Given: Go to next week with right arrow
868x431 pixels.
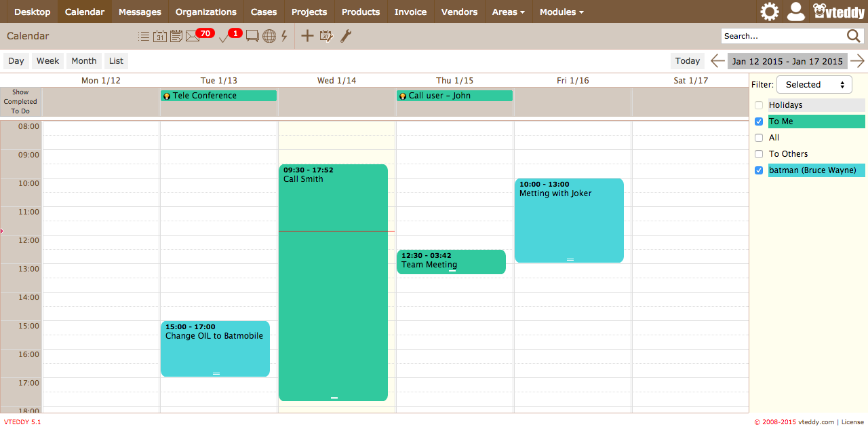Looking at the screenshot, I should coord(858,61).
